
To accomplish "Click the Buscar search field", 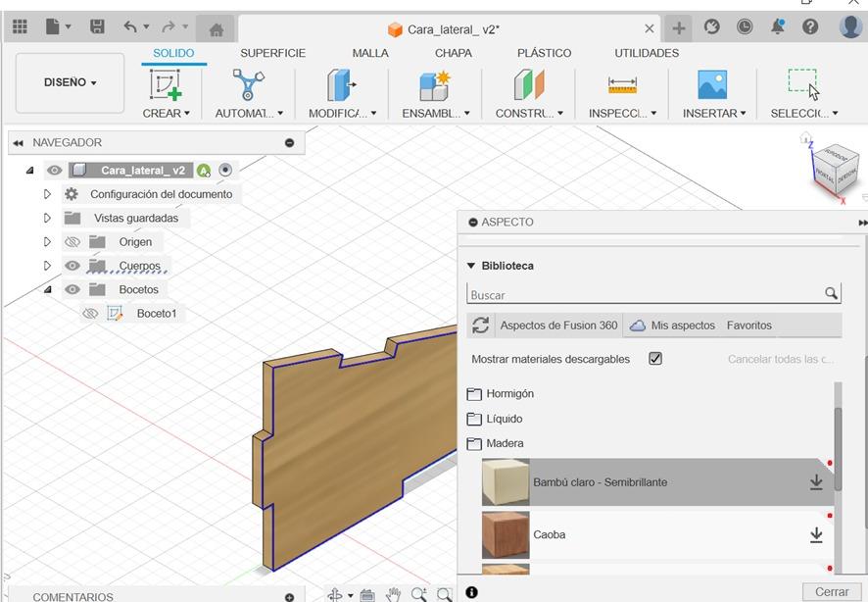I will tap(645, 294).
